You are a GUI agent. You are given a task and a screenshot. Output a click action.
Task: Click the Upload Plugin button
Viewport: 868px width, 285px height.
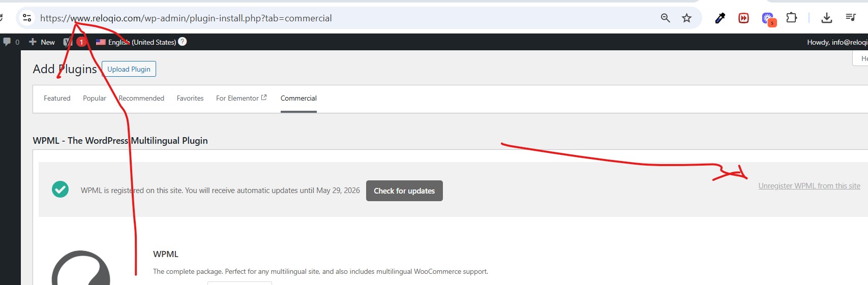(x=129, y=69)
